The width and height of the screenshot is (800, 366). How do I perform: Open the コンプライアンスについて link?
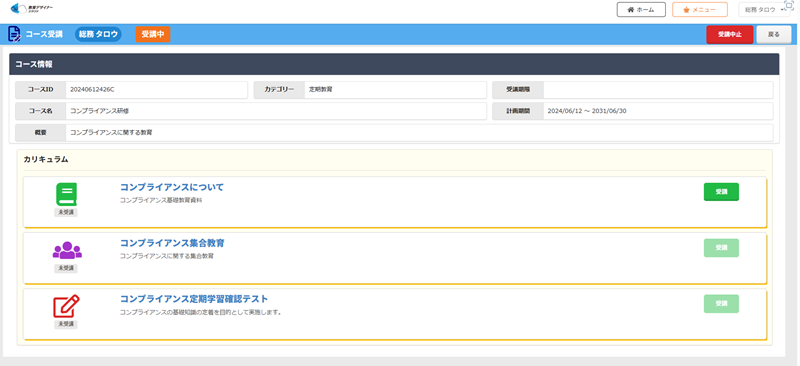tap(171, 187)
